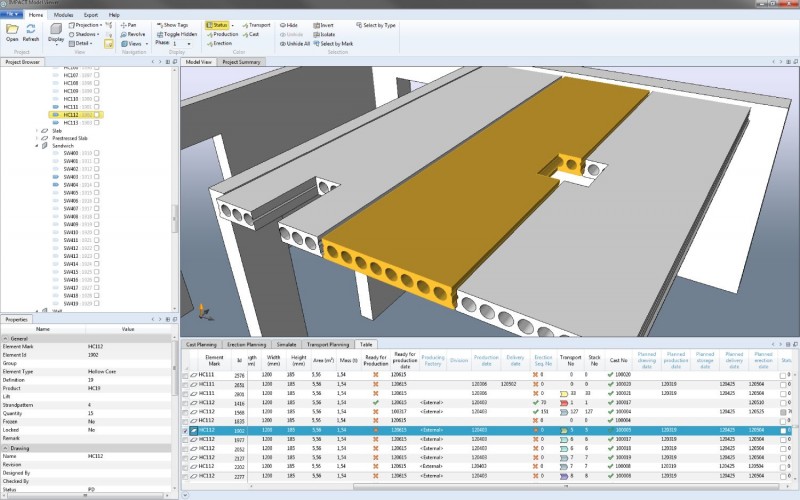Open the Transport Planning tab

coord(328,344)
